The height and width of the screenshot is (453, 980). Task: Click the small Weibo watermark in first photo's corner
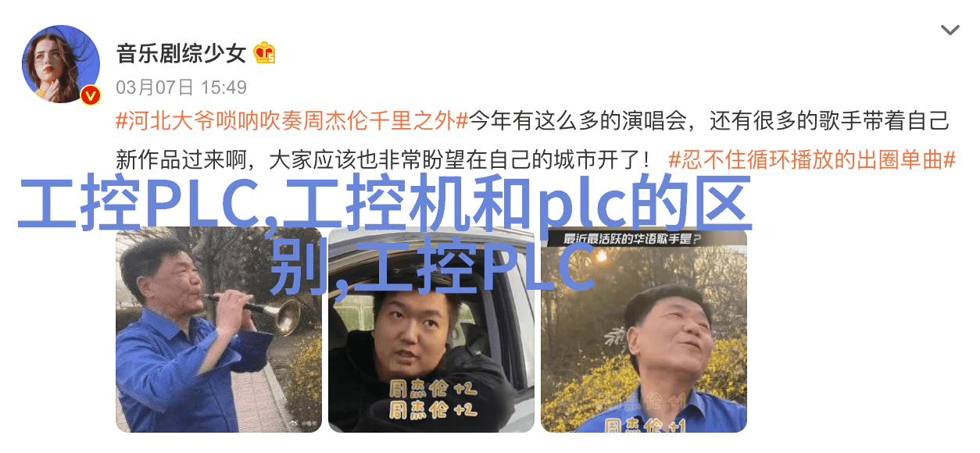[x=305, y=424]
